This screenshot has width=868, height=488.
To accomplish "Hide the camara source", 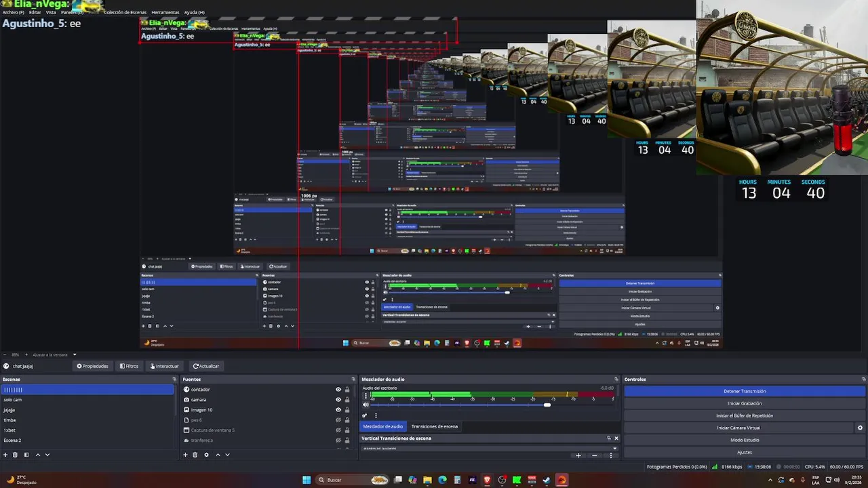I will (338, 400).
